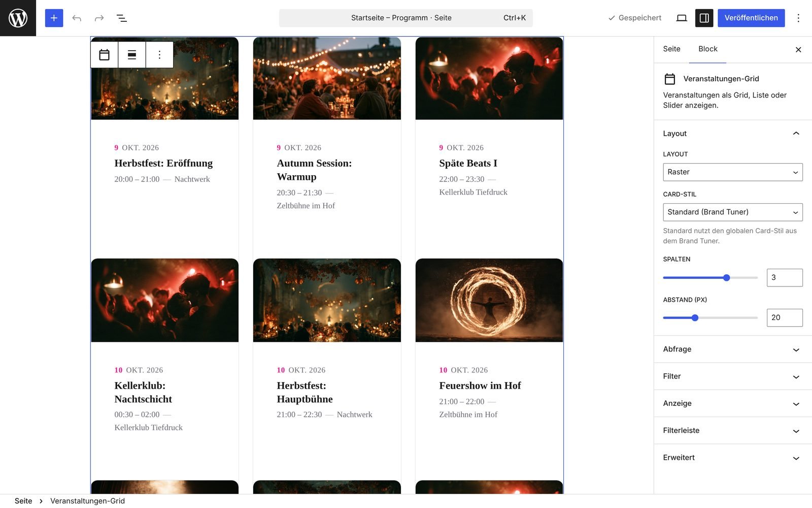Open the document overview list view

pyautogui.click(x=122, y=18)
